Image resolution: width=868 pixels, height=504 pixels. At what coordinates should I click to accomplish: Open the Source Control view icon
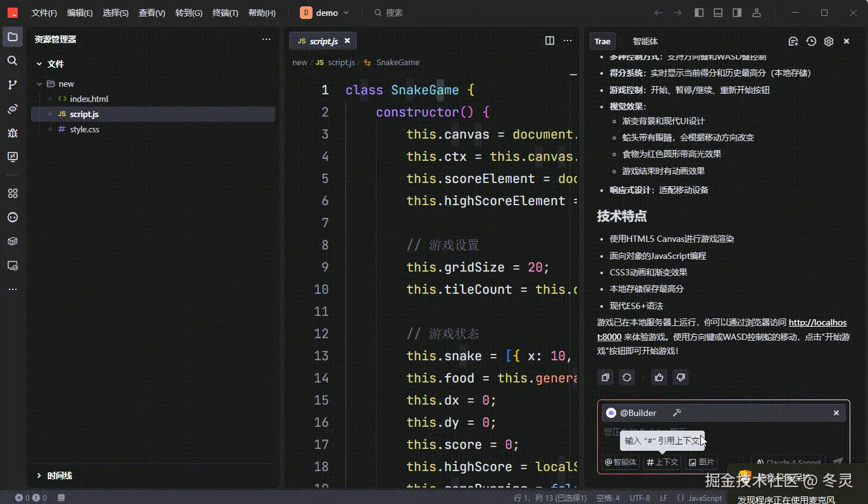click(x=12, y=85)
